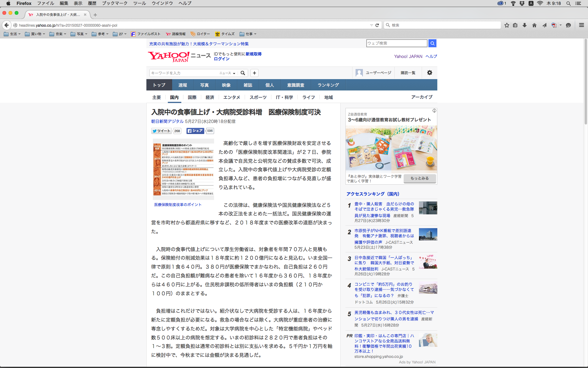The width and height of the screenshot is (588, 368).
Task: Open the ブックマーク menu in the menu bar
Action: [x=115, y=3]
